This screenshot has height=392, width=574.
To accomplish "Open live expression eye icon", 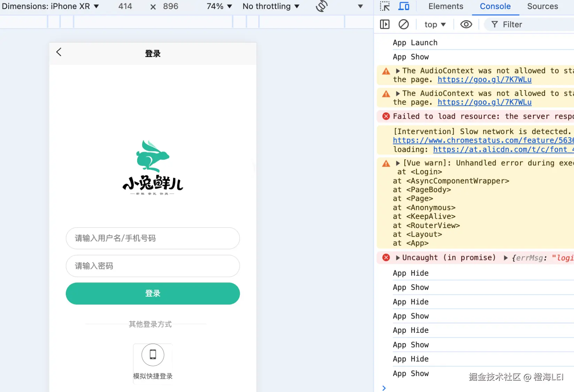I will click(x=466, y=24).
